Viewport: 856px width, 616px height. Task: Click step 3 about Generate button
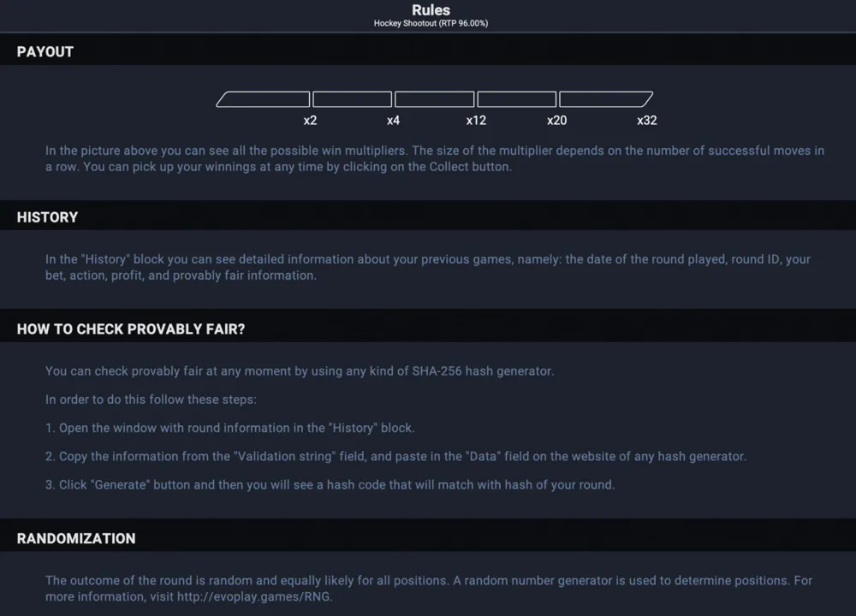coord(330,484)
